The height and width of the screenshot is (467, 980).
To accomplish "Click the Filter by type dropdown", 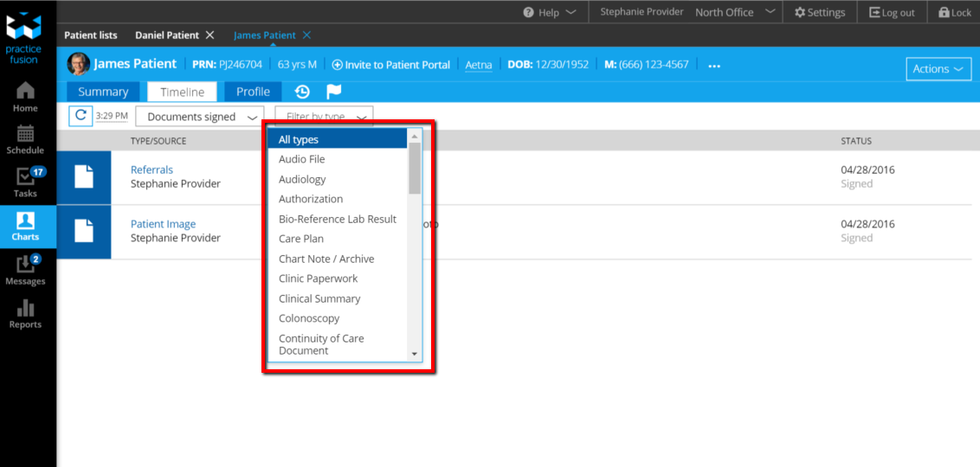I will click(x=324, y=117).
